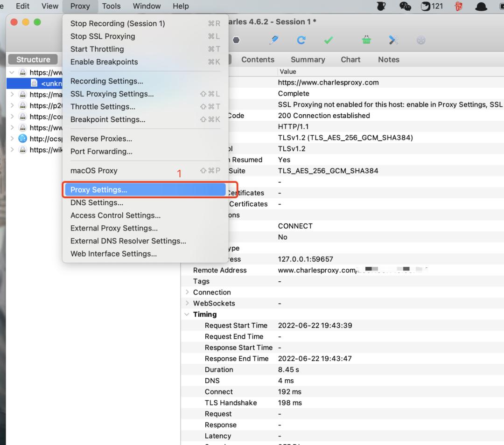The width and height of the screenshot is (504, 445).
Task: Click the Repeat request circular arrow icon
Action: [x=301, y=41]
